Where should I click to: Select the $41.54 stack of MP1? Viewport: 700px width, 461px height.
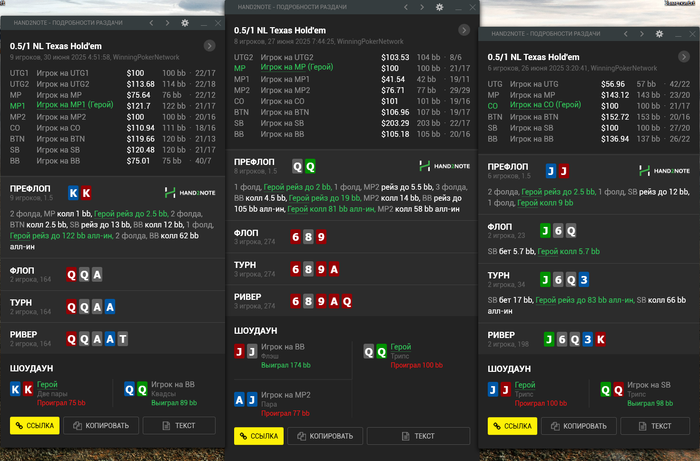393,79
